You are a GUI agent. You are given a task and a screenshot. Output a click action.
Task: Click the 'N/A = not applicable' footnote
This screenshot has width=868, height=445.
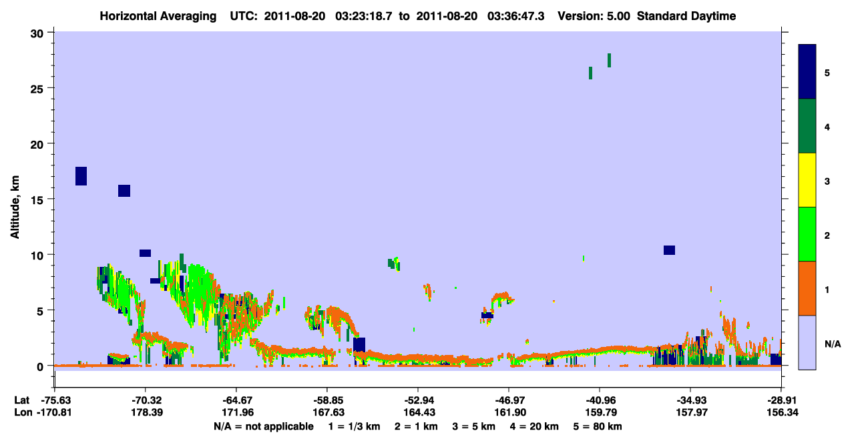263,426
